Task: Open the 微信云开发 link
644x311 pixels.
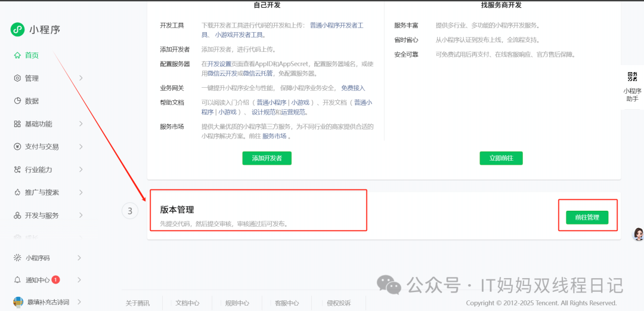Action: 222,73
